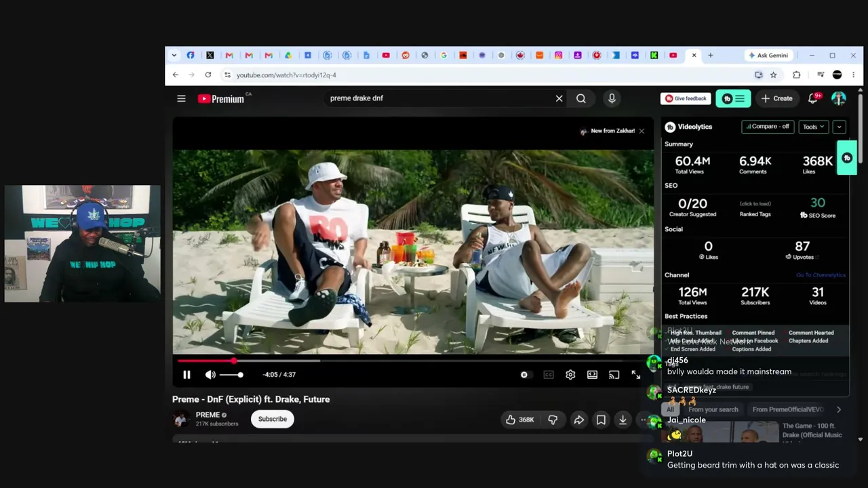
Task: Open the YouTube account avatar menu
Action: click(x=839, y=98)
